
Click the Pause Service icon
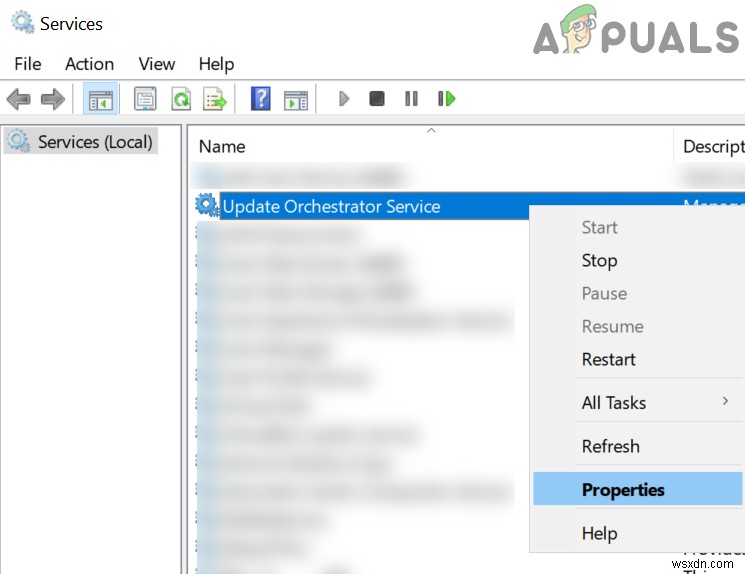point(411,99)
